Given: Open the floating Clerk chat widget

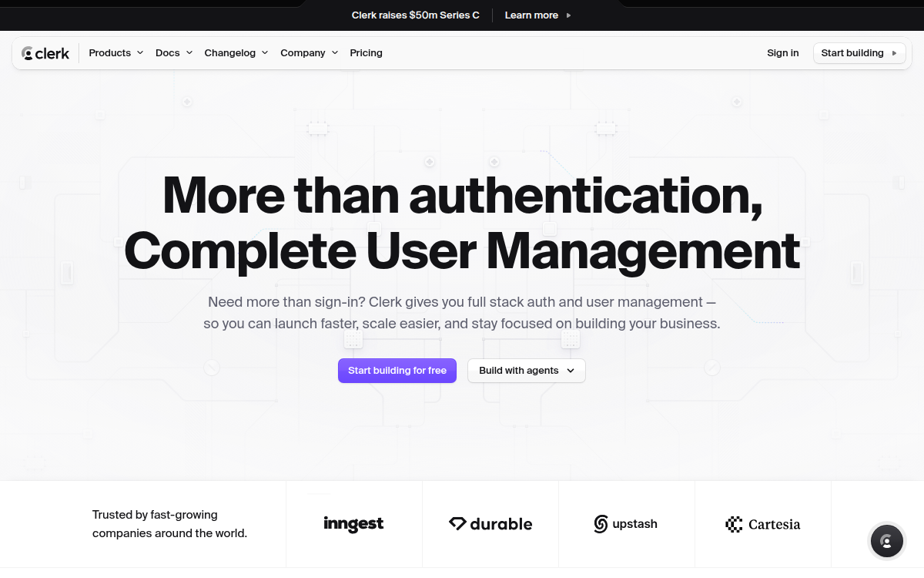Looking at the screenshot, I should pos(887,542).
